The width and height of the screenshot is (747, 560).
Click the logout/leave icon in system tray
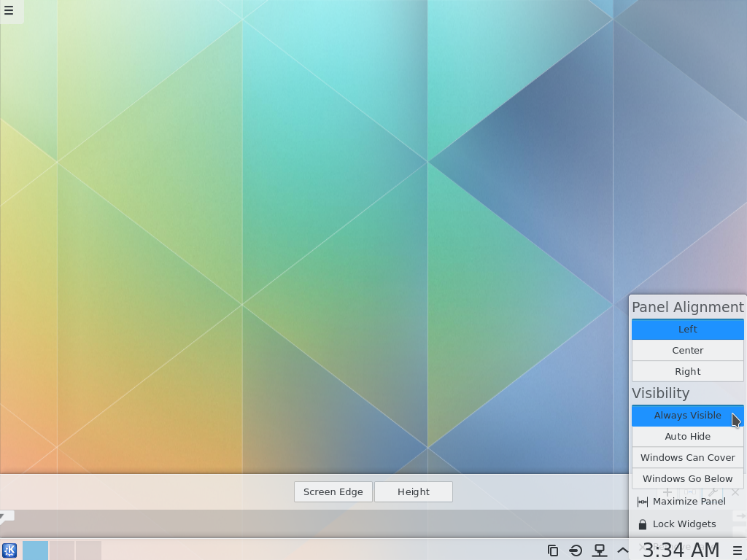tap(576, 551)
